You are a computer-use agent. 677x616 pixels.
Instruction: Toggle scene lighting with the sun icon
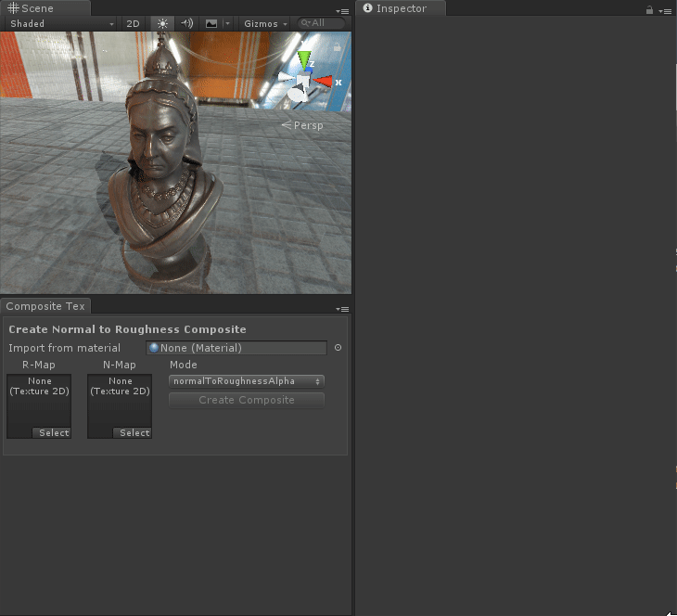[x=163, y=23]
